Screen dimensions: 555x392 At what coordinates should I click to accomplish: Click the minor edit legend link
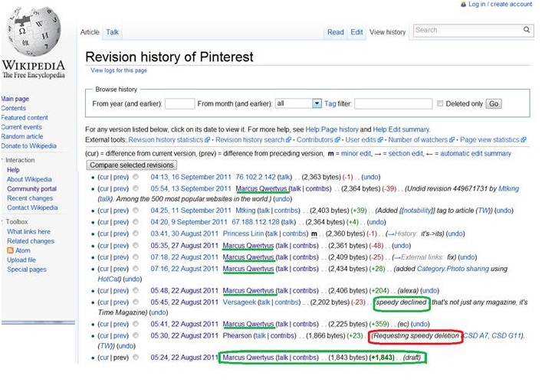(356, 153)
